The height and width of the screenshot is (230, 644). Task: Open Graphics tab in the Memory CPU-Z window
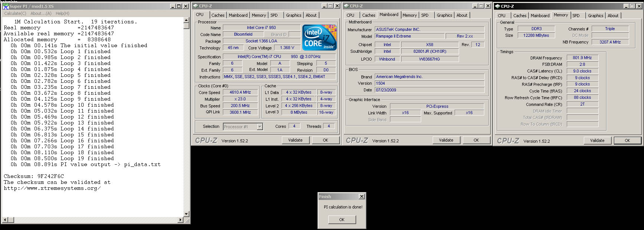pos(596,16)
